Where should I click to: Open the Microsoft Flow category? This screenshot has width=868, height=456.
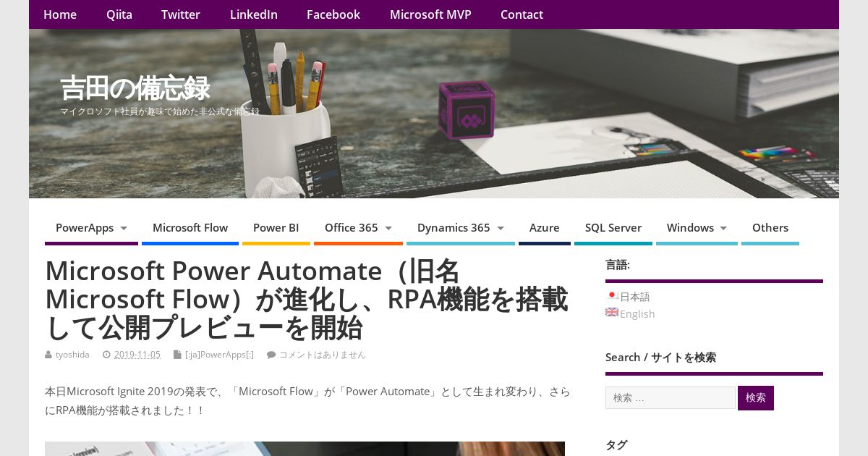coord(190,228)
